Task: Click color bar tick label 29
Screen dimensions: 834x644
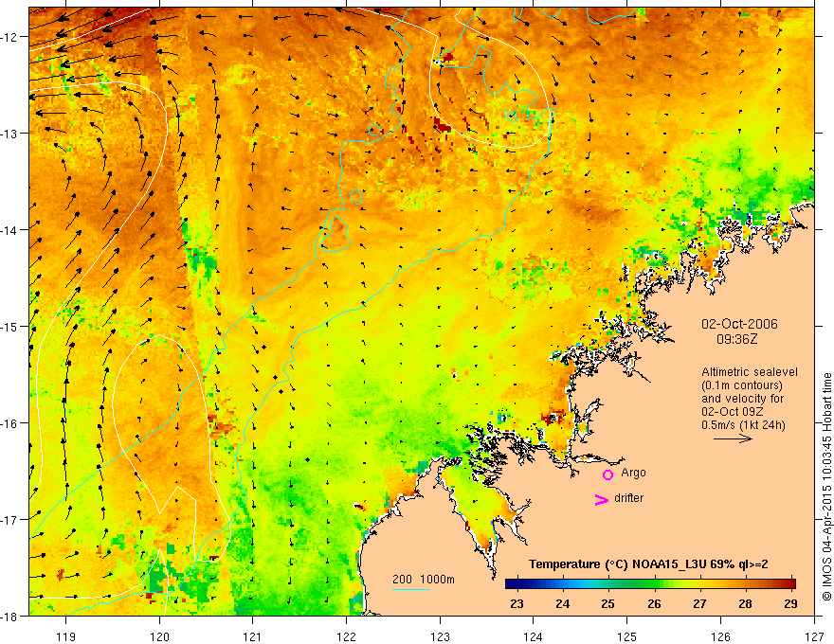Action: [791, 603]
